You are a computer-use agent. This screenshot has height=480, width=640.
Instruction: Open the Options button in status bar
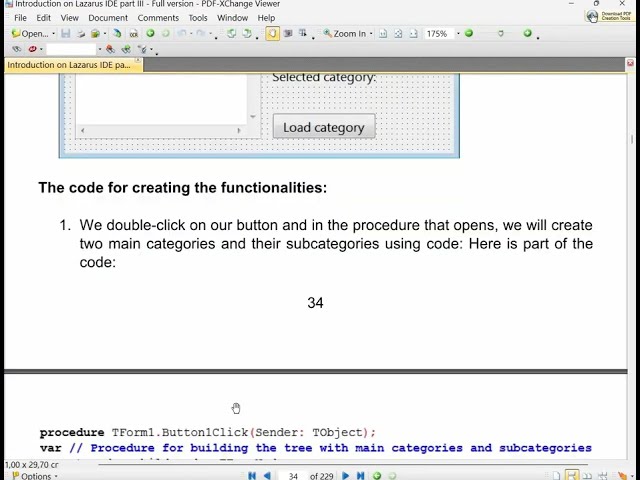point(35,476)
